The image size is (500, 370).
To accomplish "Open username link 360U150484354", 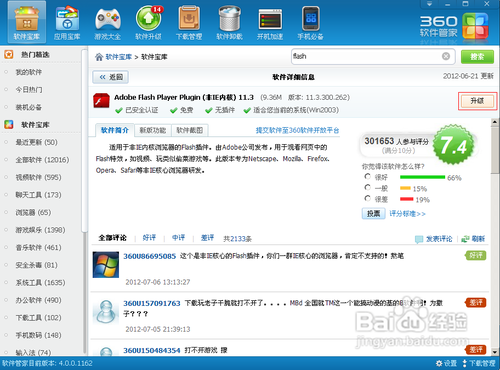I will [x=152, y=350].
